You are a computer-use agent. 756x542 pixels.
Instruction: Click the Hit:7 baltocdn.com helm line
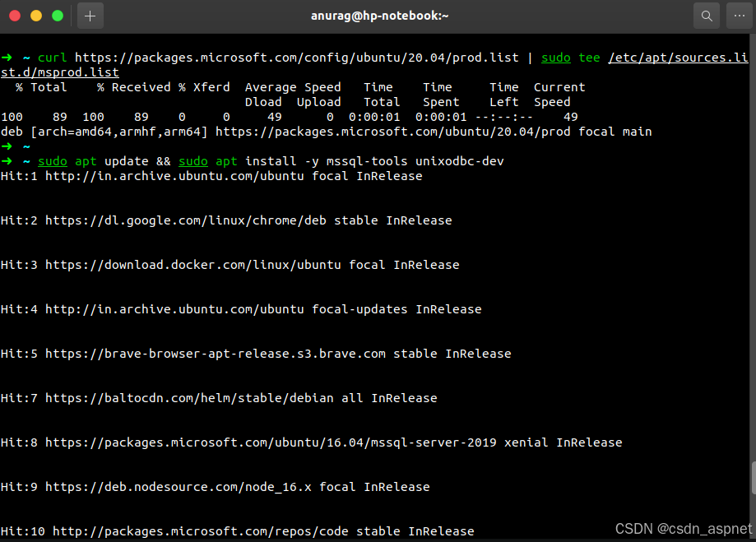coord(219,398)
